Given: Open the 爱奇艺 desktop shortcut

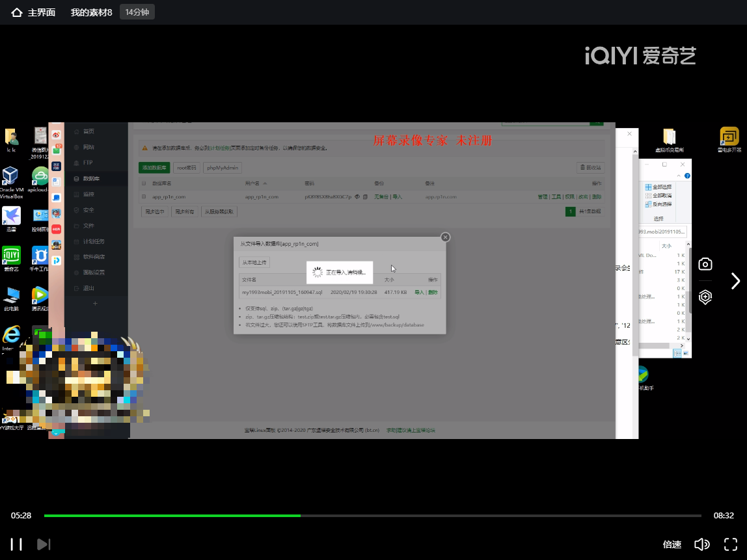Looking at the screenshot, I should pos(11,259).
